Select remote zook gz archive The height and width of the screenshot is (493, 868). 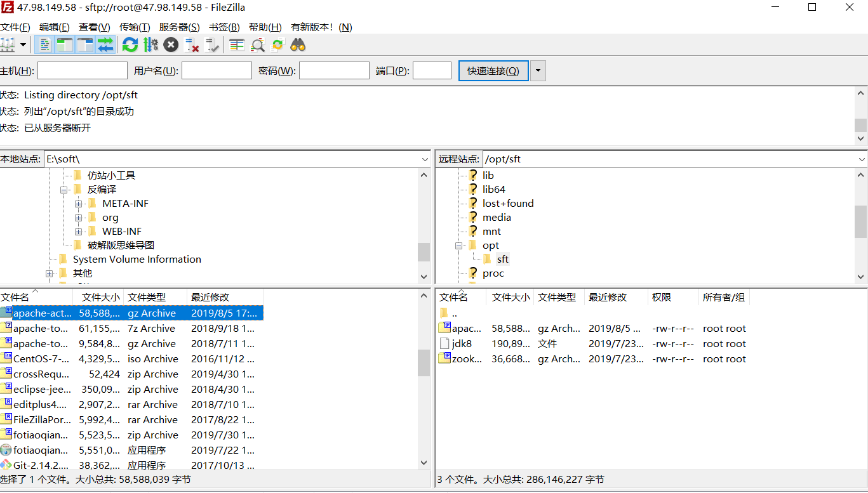pos(593,359)
